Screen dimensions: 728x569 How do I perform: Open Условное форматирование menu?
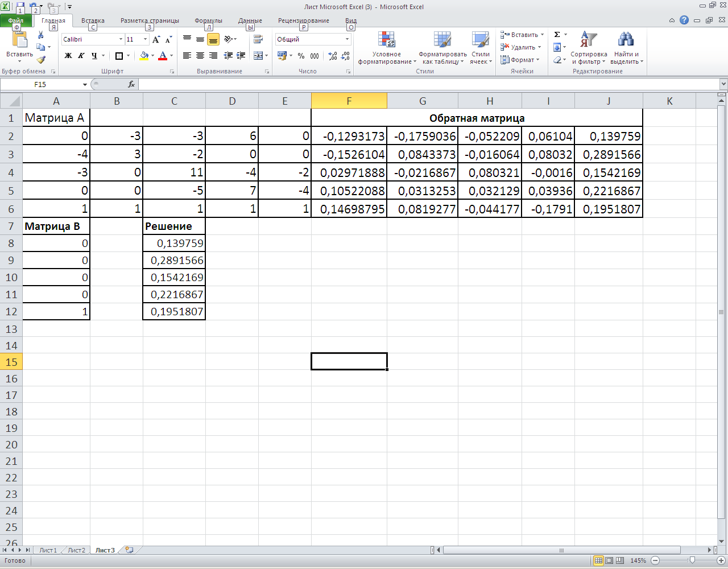pyautogui.click(x=387, y=48)
